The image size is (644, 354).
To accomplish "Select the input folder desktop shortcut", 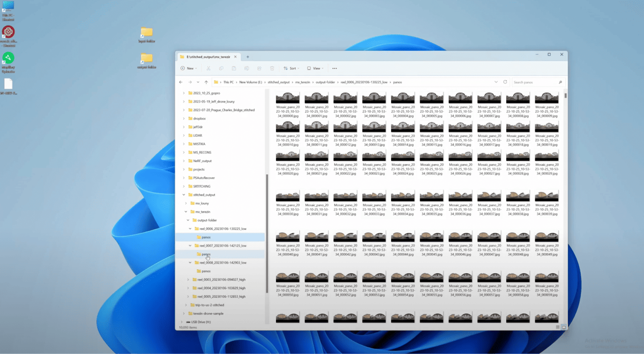I will [147, 33].
